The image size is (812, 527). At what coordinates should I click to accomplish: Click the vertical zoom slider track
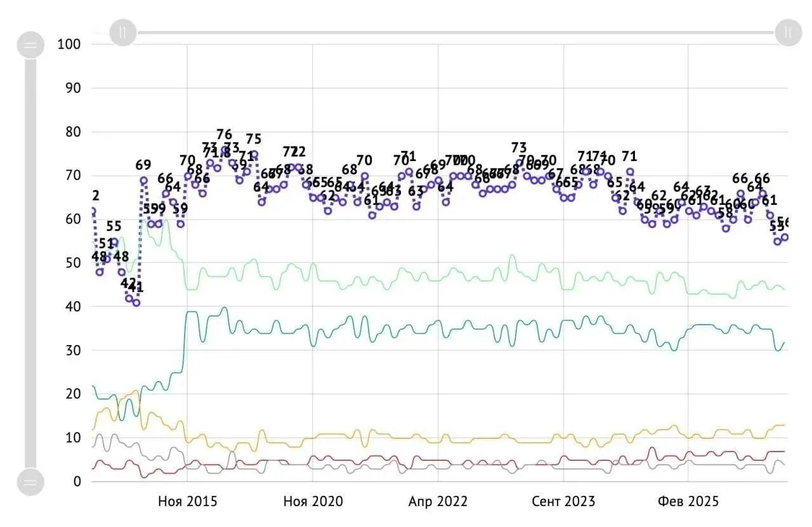click(x=30, y=263)
